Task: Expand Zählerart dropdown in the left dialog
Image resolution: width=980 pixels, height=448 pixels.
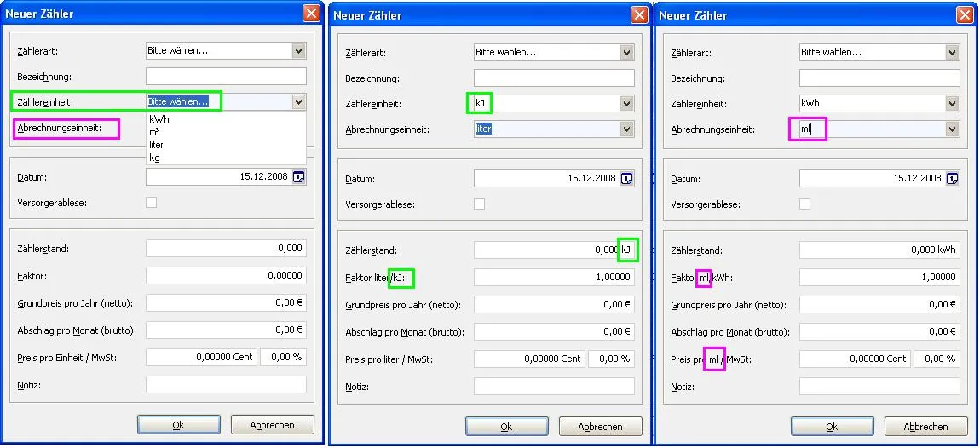Action: (298, 51)
